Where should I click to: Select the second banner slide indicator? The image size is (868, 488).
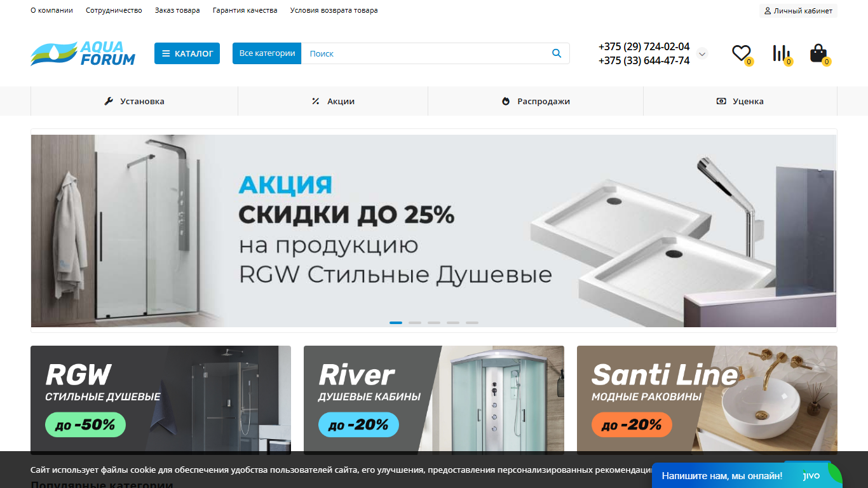click(415, 323)
